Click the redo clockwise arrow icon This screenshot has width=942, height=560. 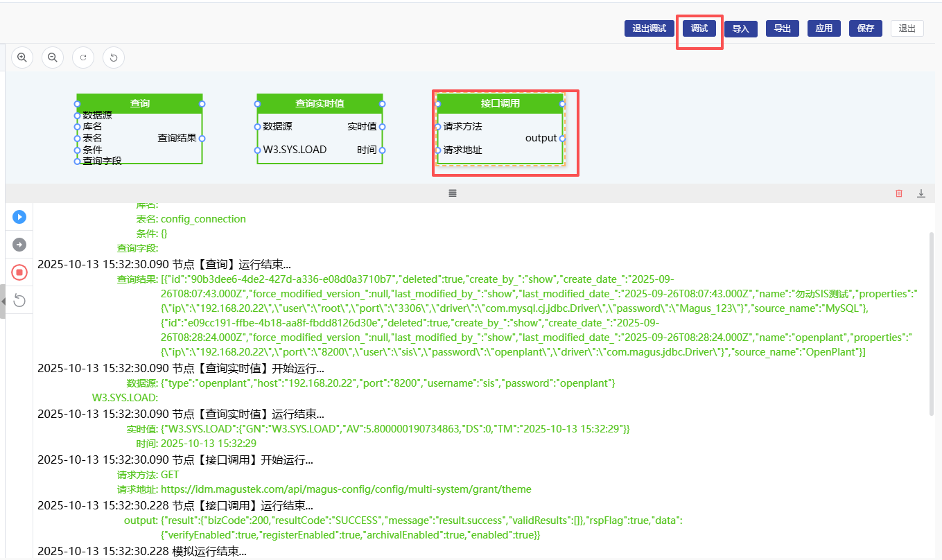coord(83,58)
